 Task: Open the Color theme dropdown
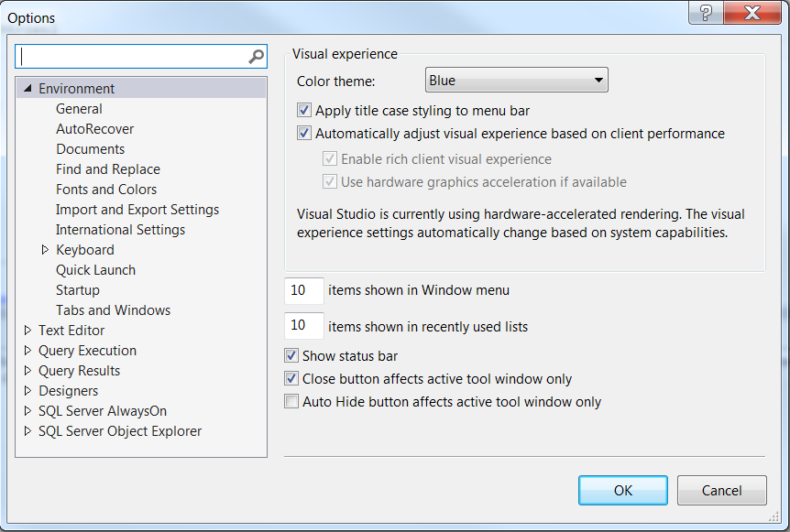[x=516, y=80]
